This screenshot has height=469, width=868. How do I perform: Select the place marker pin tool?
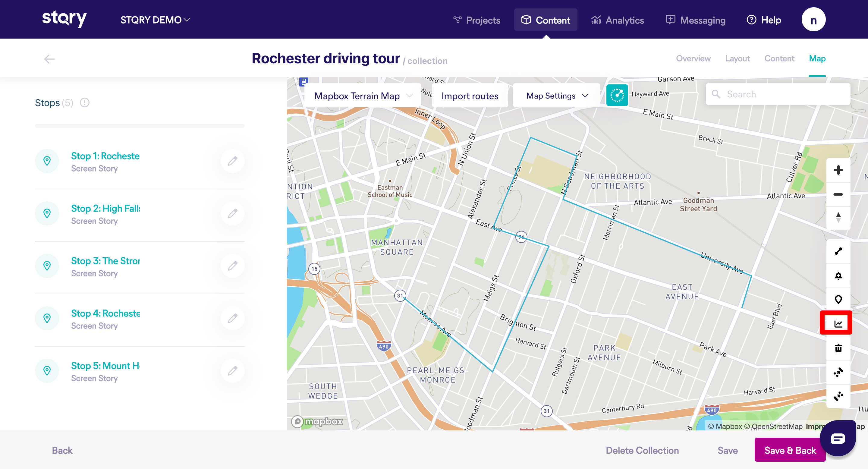click(838, 299)
